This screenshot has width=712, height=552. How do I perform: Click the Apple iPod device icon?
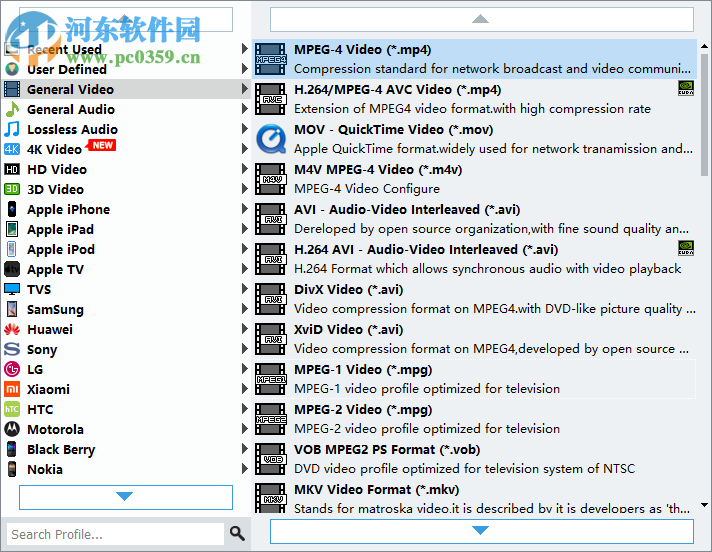(x=12, y=249)
